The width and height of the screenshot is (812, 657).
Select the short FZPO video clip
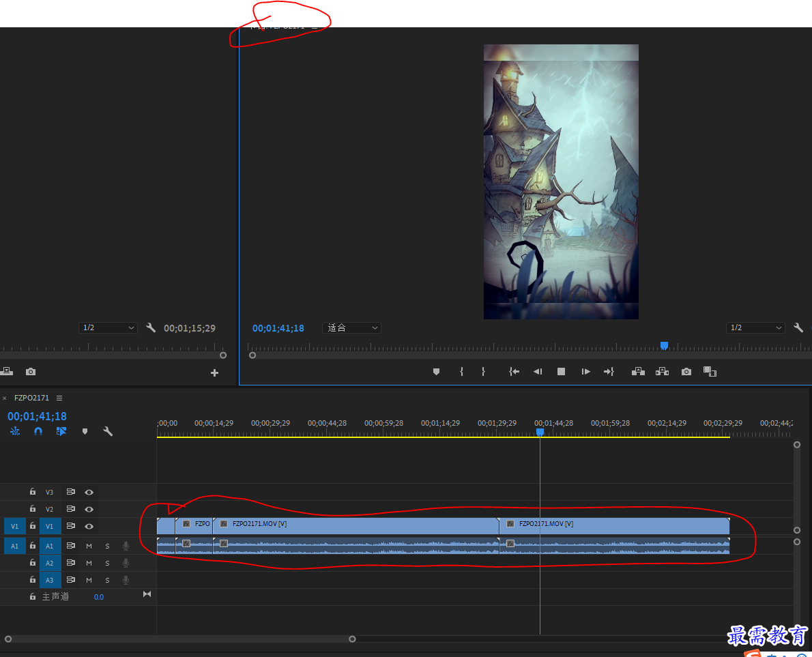[x=194, y=526]
